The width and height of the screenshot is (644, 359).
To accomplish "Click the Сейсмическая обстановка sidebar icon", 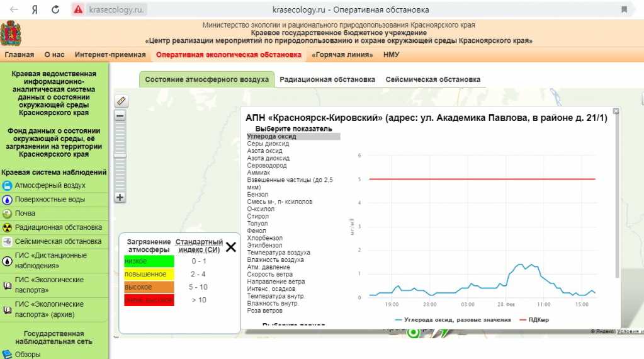I will pos(7,241).
